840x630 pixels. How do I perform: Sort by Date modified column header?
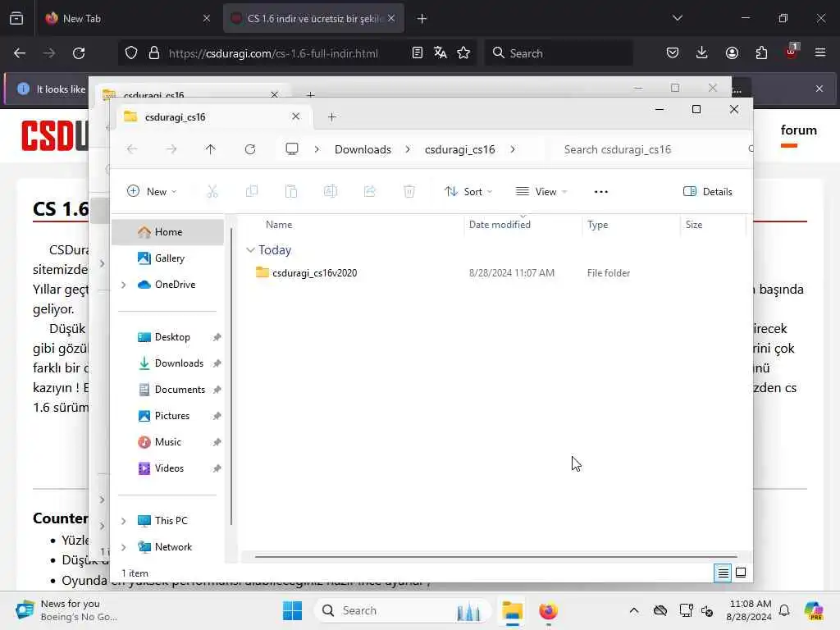tap(500, 225)
